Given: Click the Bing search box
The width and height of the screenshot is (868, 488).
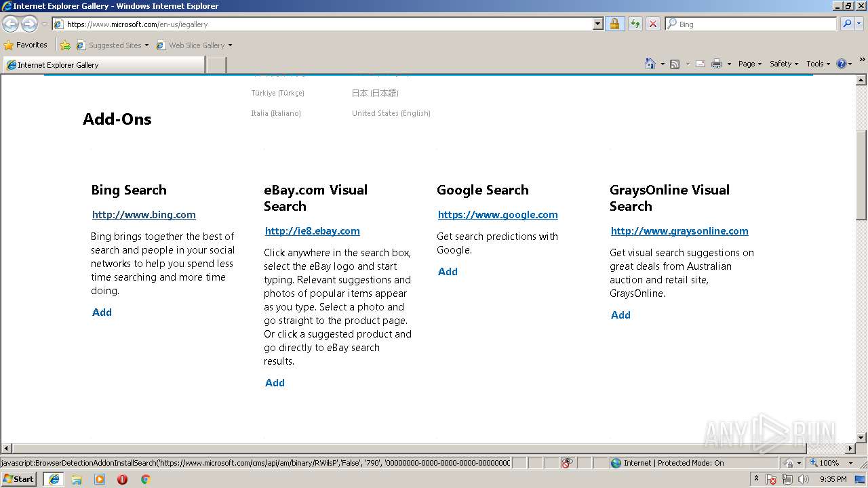Looking at the screenshot, I should pyautogui.click(x=751, y=24).
